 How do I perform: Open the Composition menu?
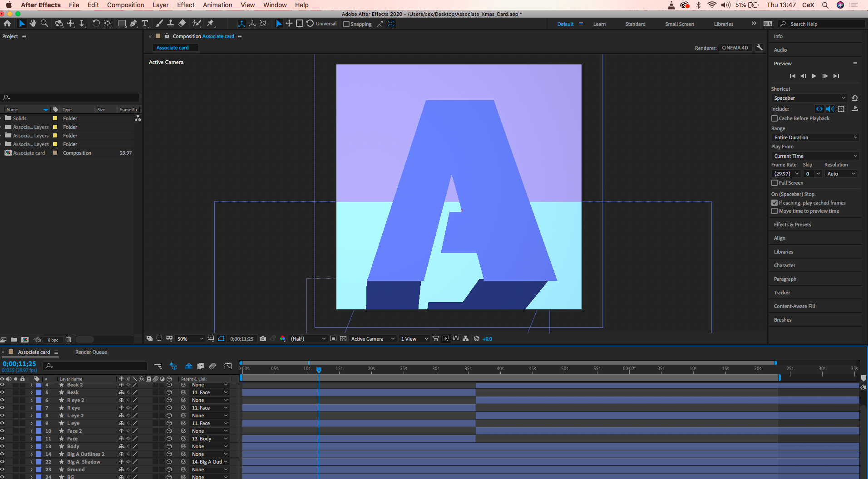(125, 5)
